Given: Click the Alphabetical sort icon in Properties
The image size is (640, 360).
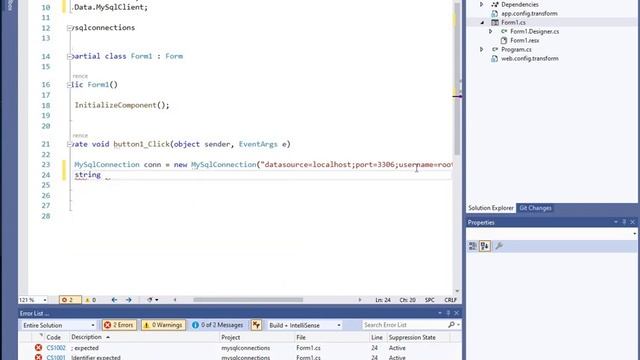Looking at the screenshot, I should tap(485, 246).
